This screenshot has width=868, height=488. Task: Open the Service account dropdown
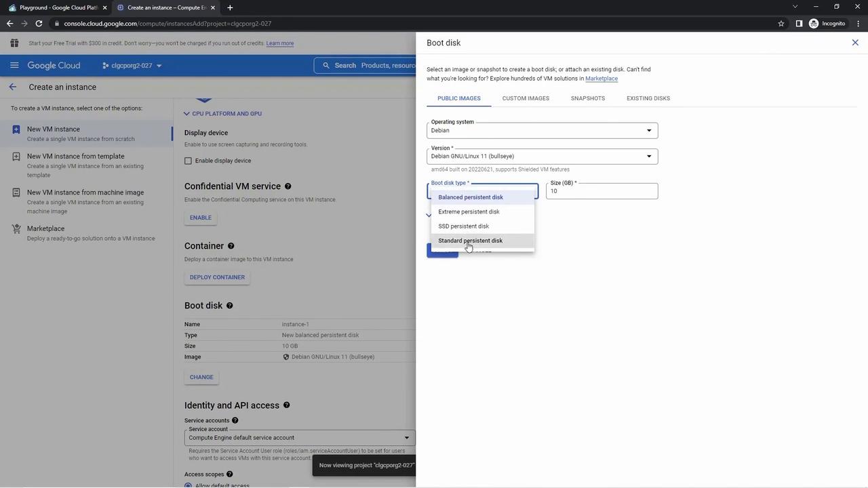point(300,438)
